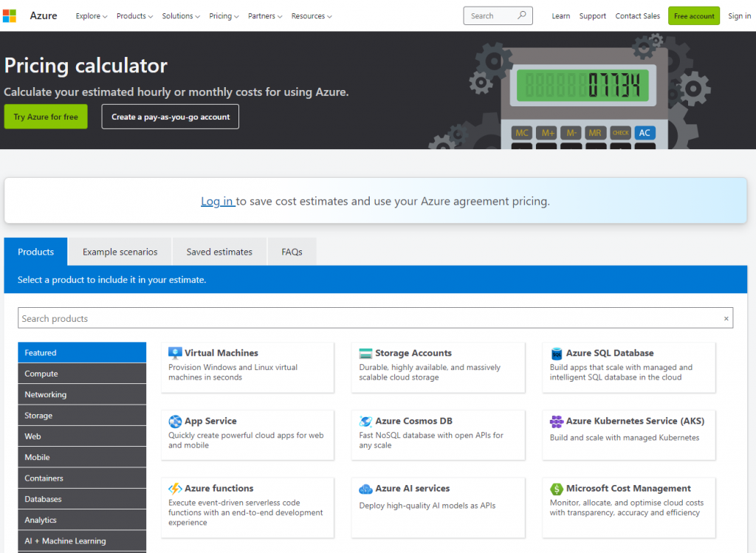756x553 pixels.
Task: Click the Azure SQL Database icon
Action: click(557, 354)
